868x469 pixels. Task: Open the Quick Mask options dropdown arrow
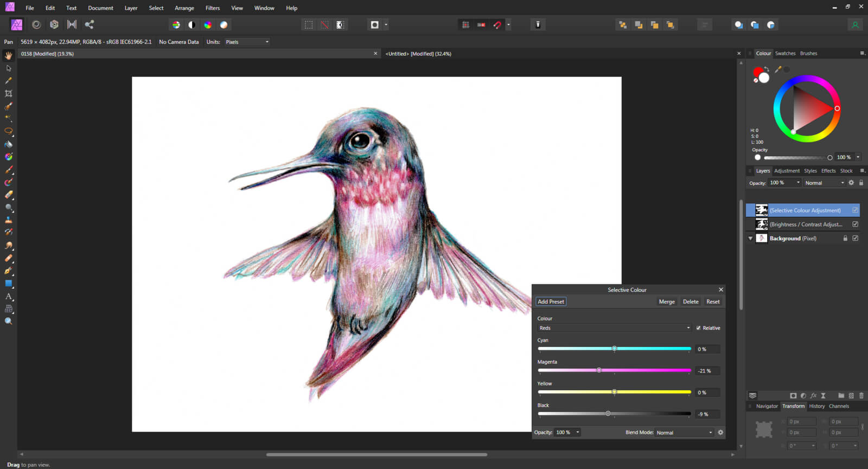386,25
